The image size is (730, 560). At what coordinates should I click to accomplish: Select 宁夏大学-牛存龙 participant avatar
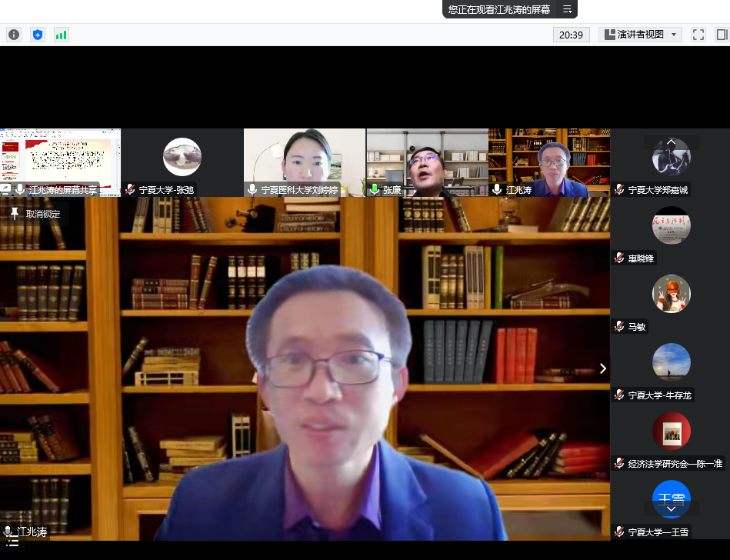click(x=671, y=362)
